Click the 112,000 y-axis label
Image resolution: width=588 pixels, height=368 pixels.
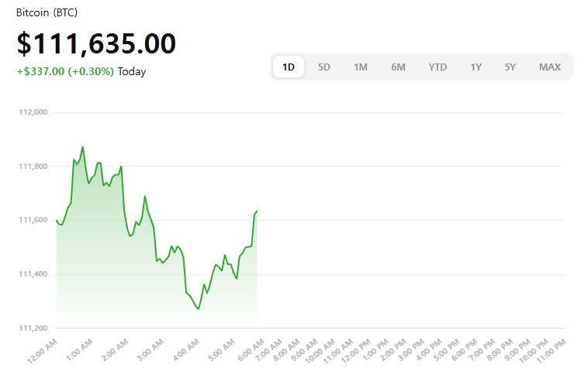point(33,112)
